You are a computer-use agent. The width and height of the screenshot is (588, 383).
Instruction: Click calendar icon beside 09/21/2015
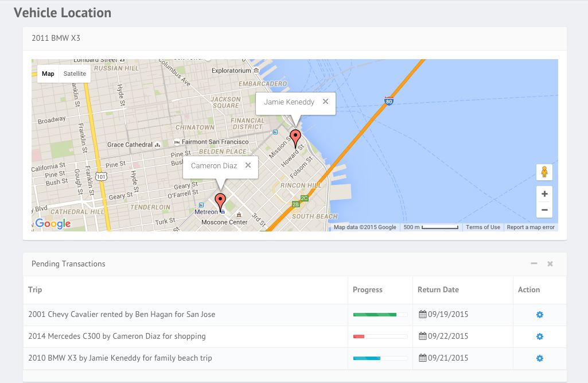coord(423,358)
